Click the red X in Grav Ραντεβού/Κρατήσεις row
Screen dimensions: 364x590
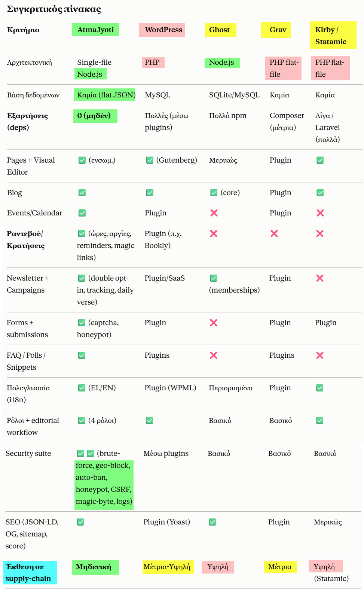pyautogui.click(x=274, y=233)
